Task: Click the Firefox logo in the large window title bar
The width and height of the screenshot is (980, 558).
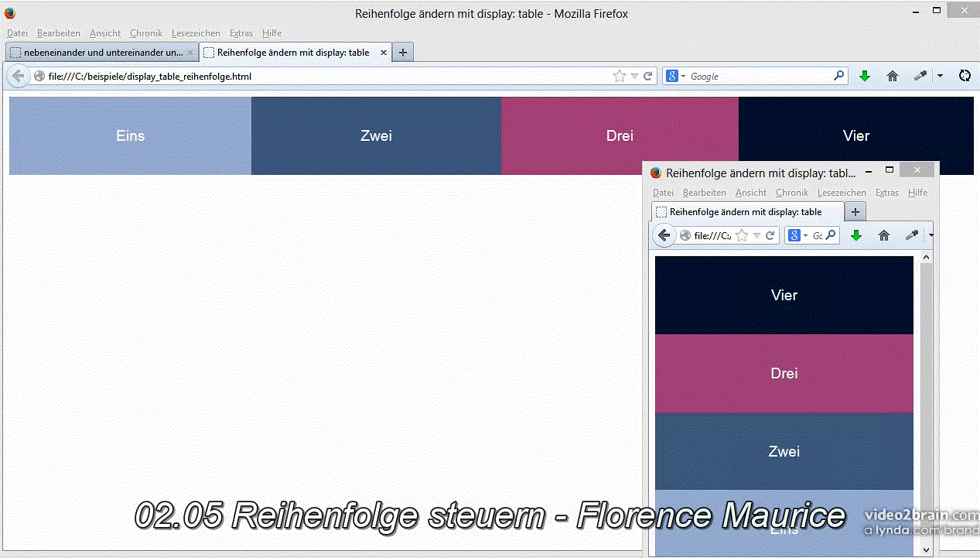Action: coord(9,12)
